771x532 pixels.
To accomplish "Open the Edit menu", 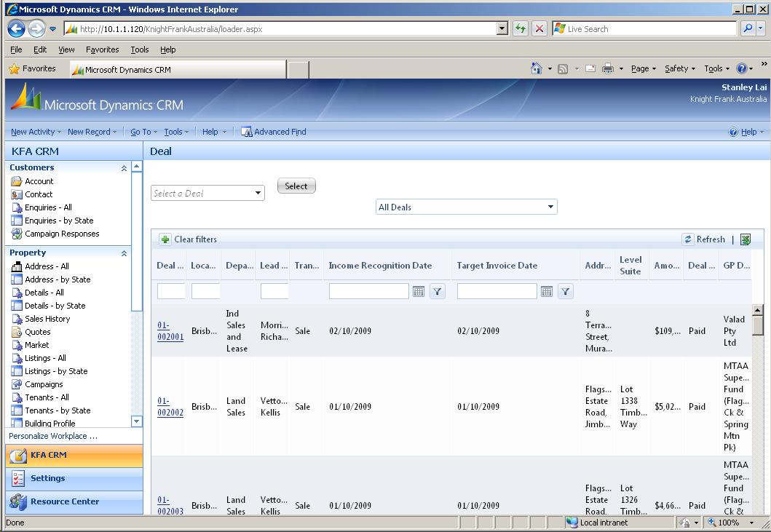I will 40,49.
